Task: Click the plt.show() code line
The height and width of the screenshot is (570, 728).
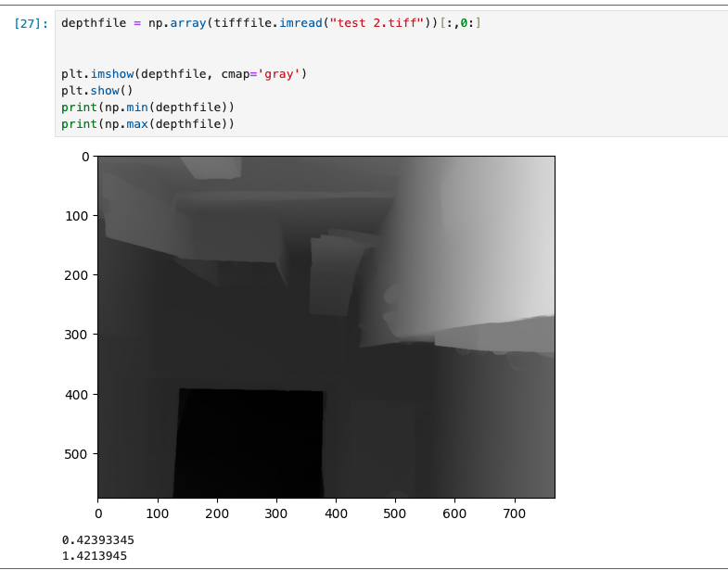Action: pyautogui.click(x=97, y=91)
